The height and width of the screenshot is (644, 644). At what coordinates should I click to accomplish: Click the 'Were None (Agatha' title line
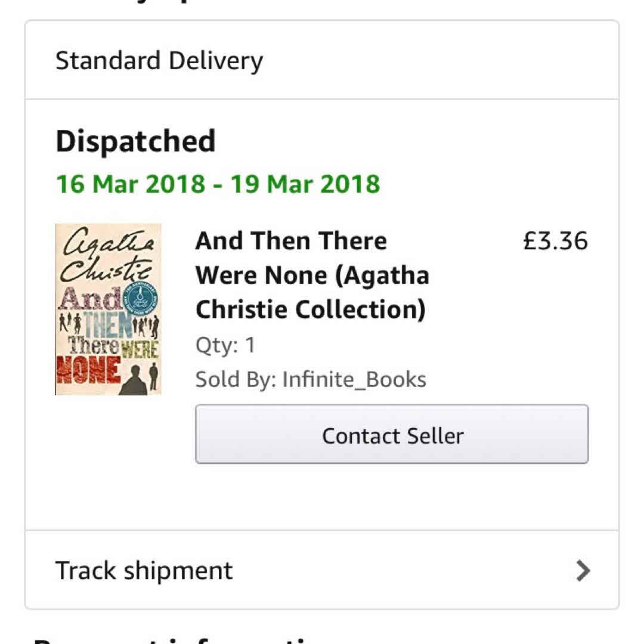312,275
